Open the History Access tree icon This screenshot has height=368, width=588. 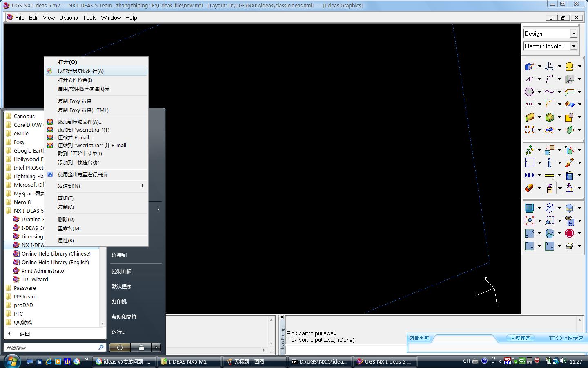point(530,150)
